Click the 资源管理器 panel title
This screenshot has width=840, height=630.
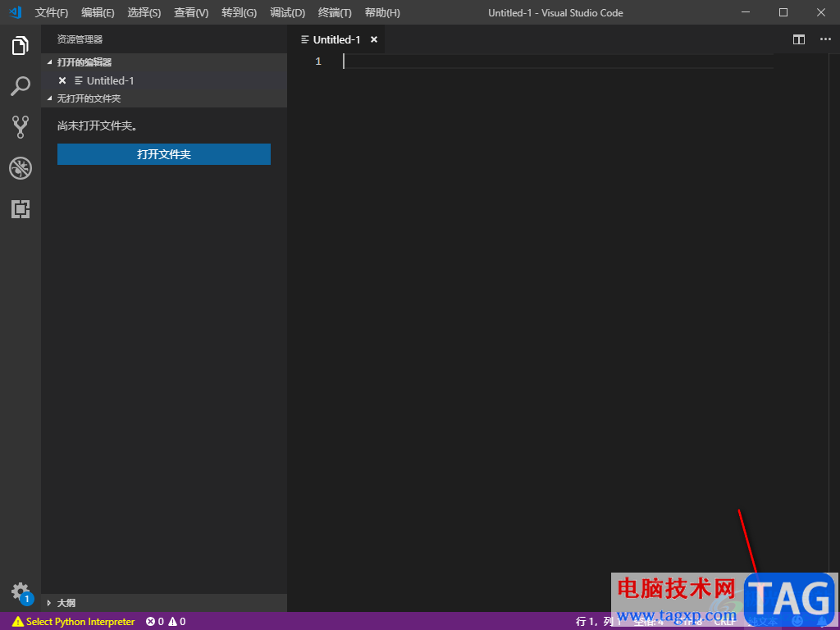80,39
